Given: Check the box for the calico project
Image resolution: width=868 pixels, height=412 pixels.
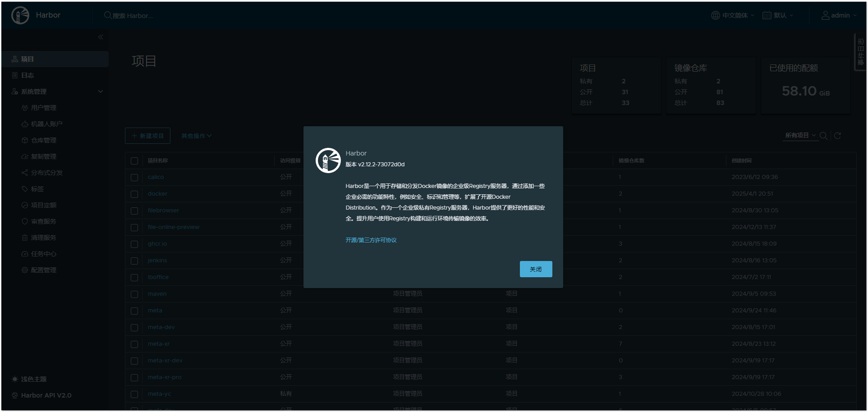Looking at the screenshot, I should click(x=134, y=178).
